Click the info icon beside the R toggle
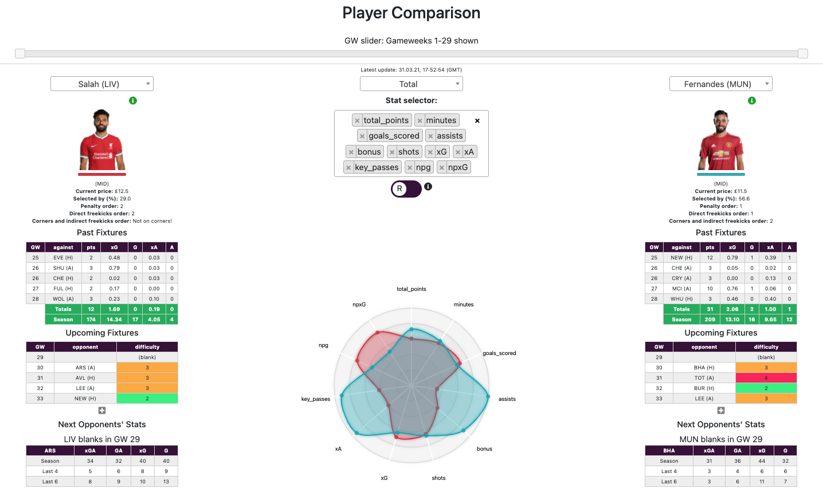The width and height of the screenshot is (823, 504). click(428, 188)
